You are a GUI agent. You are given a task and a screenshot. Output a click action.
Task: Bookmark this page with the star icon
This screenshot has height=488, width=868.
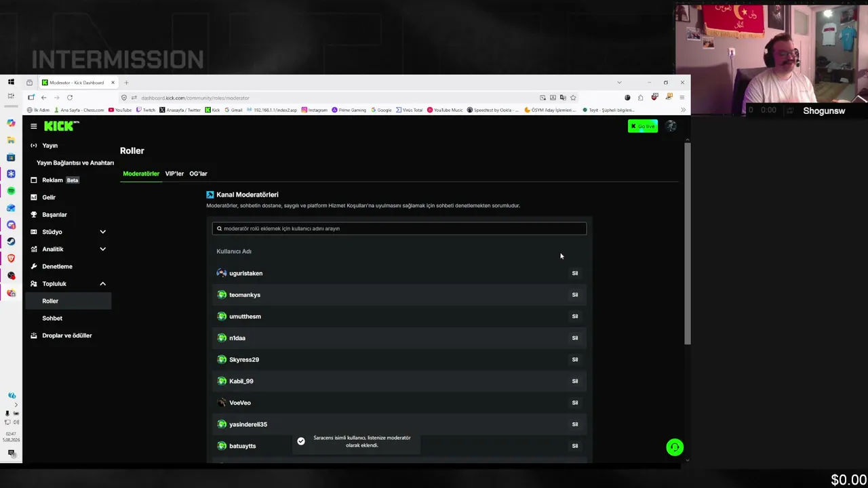point(573,98)
